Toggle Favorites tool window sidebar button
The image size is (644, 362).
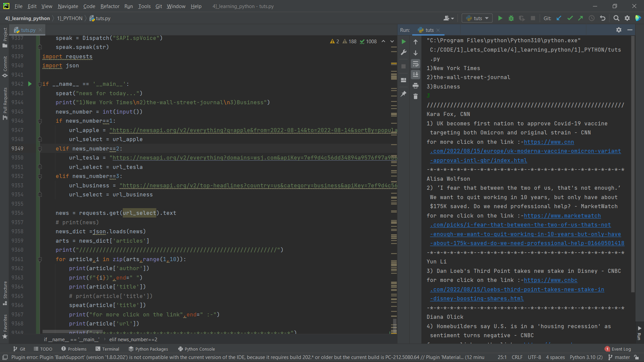coord(5,327)
